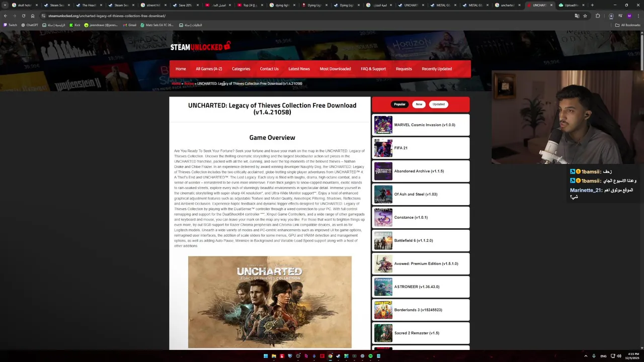Viewport: 644px width, 362px height.
Task: Open the volume control in system tray
Action: 619,356
